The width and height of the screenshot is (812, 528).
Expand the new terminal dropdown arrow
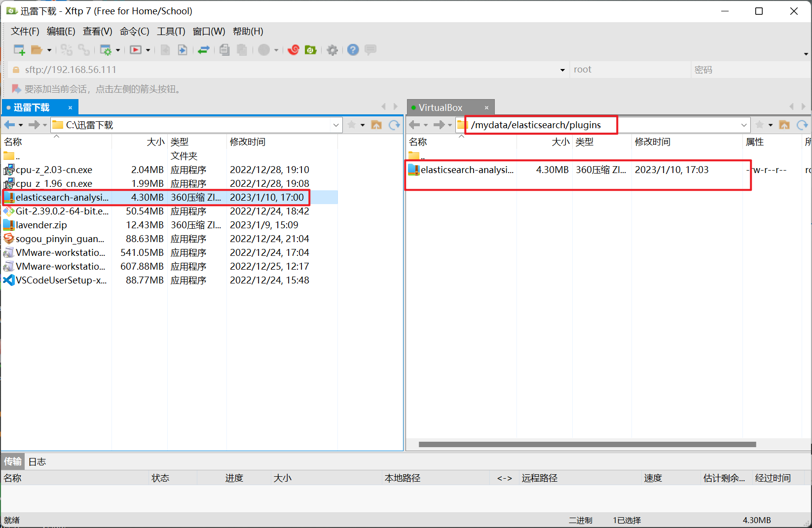click(x=148, y=50)
